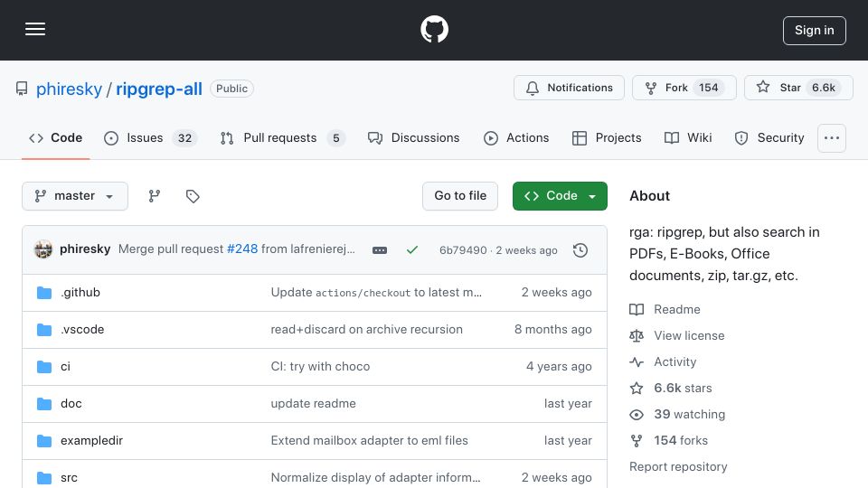Open 'Extend mailbox adapter to eml files' commit
Screen dimensions: 868x488
[x=369, y=441]
